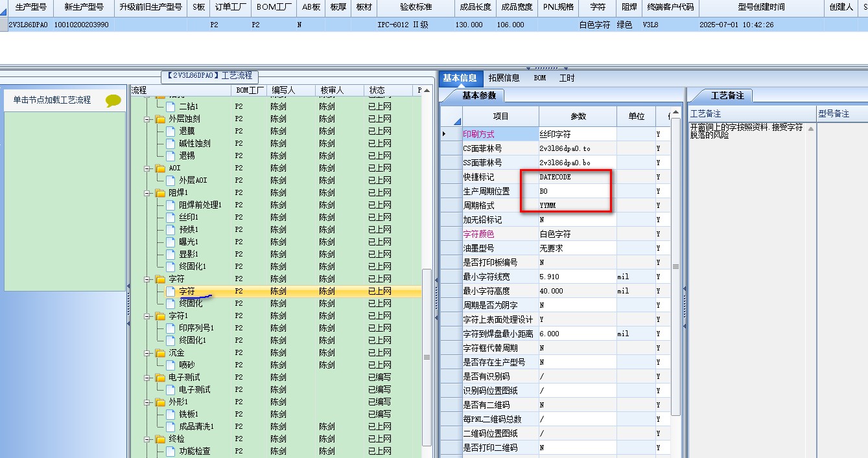Click the document icon beside 曝光1
Image resolution: width=868 pixels, height=458 pixels.
tap(170, 242)
